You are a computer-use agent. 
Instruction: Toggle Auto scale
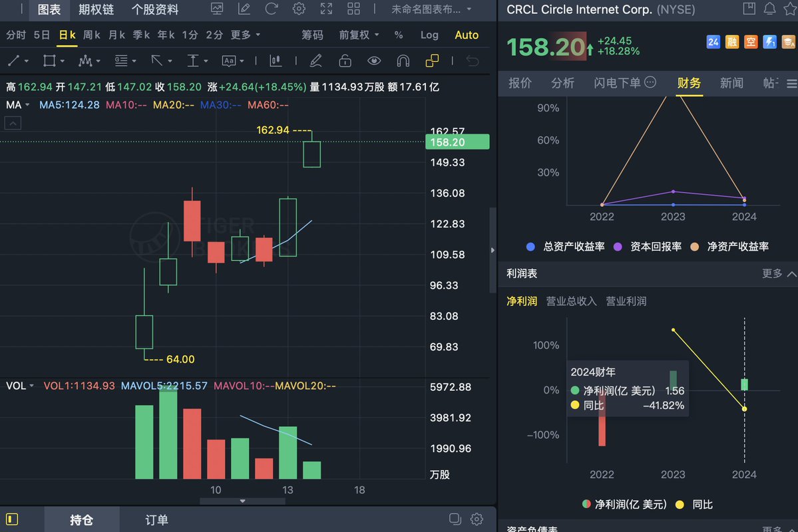point(467,35)
